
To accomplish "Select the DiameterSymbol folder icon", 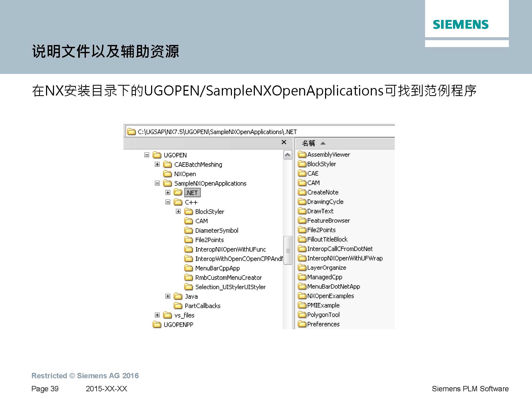I will (x=189, y=230).
